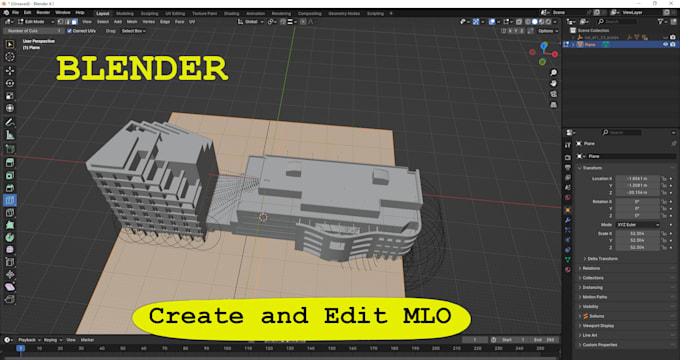Viewport: 680px width, 360px height.
Task: Open the Select Box drag dropdown
Action: [133, 31]
